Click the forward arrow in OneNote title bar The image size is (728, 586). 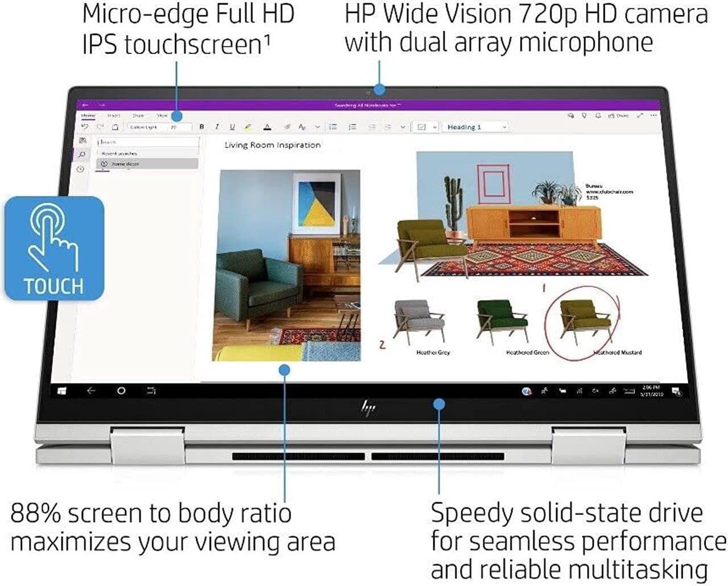tap(101, 105)
